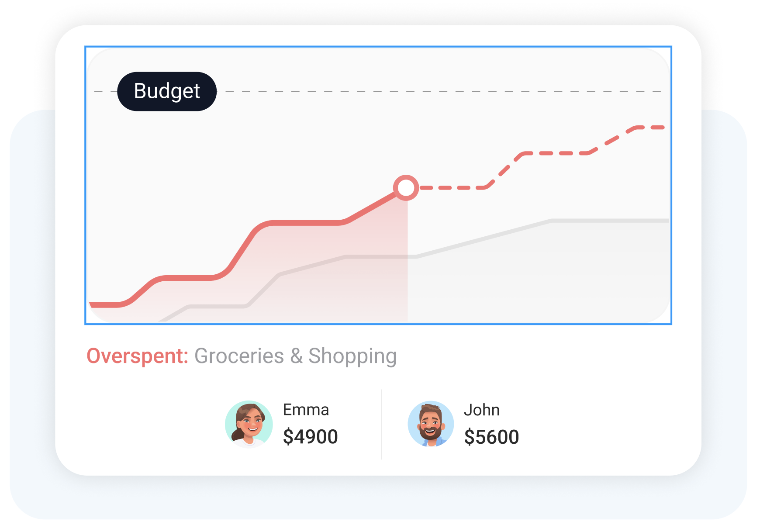Select the name "John"
Viewport: 760px width, 532px height.
pos(482,410)
